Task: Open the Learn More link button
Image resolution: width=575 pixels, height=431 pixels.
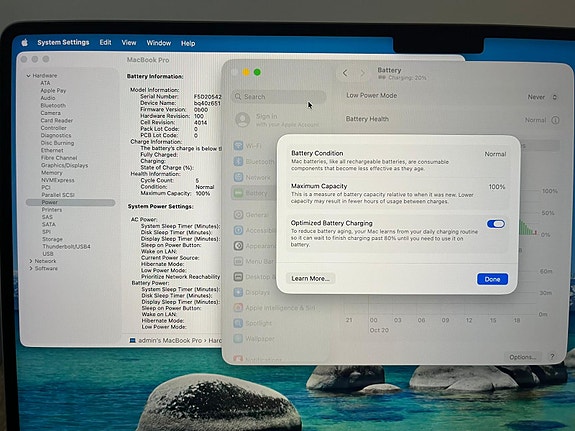Action: [310, 278]
